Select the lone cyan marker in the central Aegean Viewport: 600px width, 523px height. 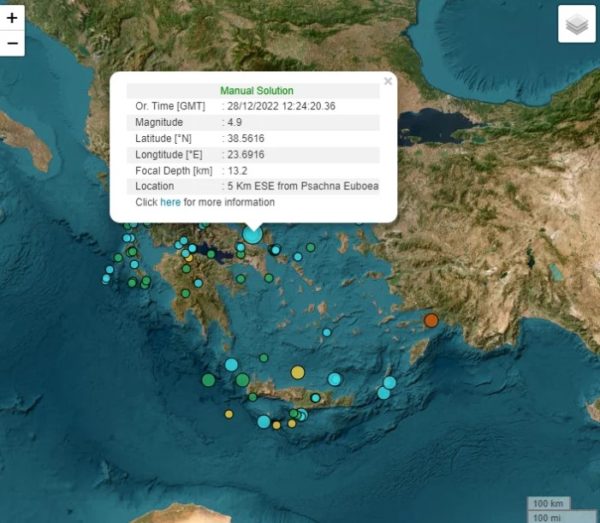[326, 332]
